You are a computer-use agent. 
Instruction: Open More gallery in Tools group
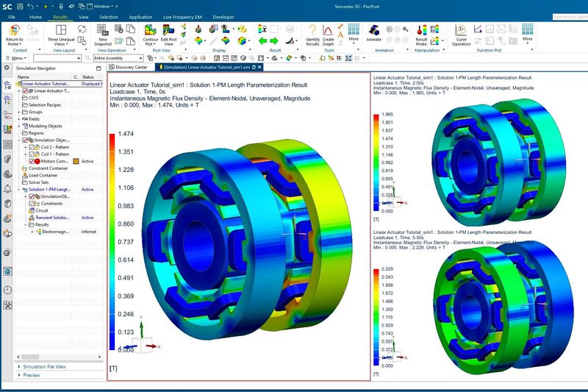[354, 32]
